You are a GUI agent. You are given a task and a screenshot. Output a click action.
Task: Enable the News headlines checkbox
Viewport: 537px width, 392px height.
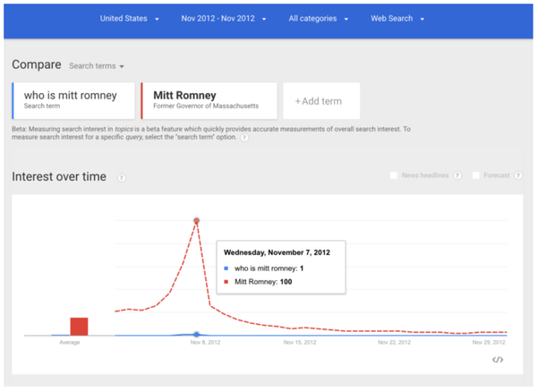[x=394, y=175]
